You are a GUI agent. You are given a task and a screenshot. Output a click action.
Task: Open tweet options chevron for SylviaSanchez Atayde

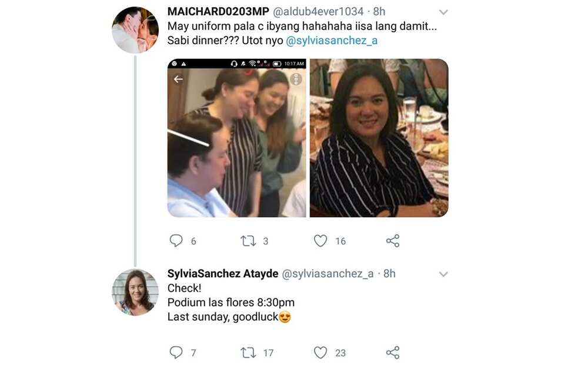coord(443,274)
